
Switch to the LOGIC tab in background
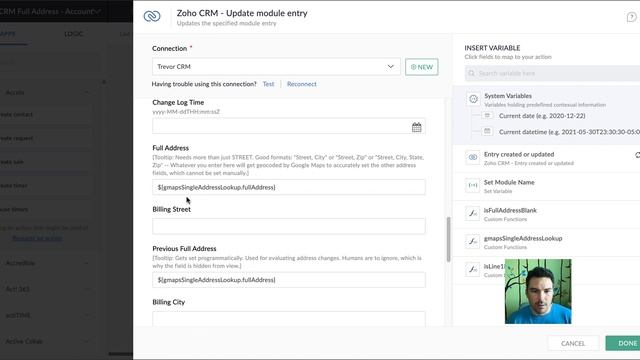74,34
